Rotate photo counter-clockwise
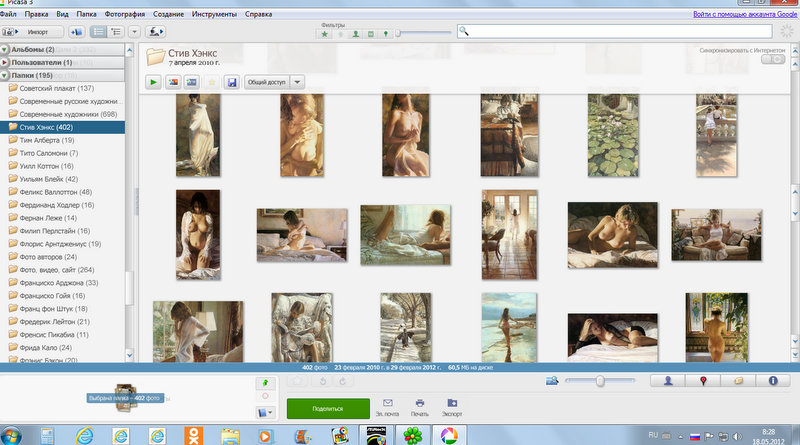The height and width of the screenshot is (445, 800). coord(322,381)
